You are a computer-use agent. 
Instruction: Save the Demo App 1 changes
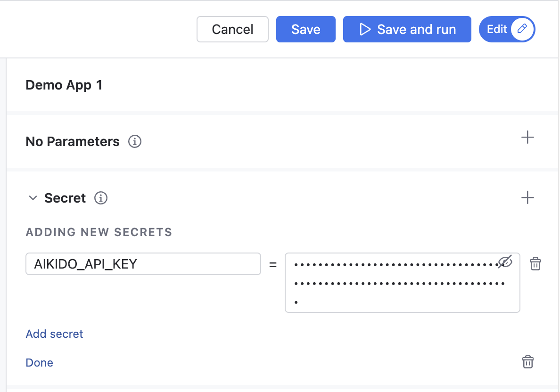pyautogui.click(x=306, y=29)
